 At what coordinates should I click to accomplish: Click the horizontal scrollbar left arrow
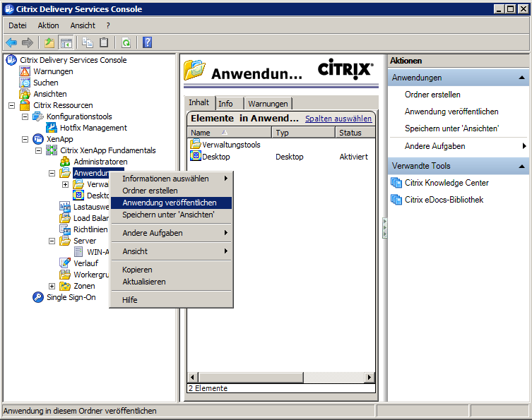(x=193, y=377)
